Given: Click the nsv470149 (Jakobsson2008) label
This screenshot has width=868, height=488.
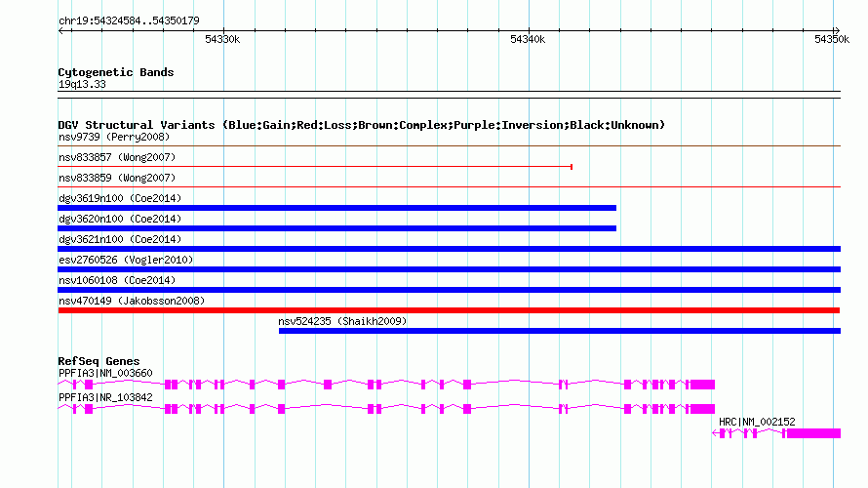Looking at the screenshot, I should pos(132,302).
